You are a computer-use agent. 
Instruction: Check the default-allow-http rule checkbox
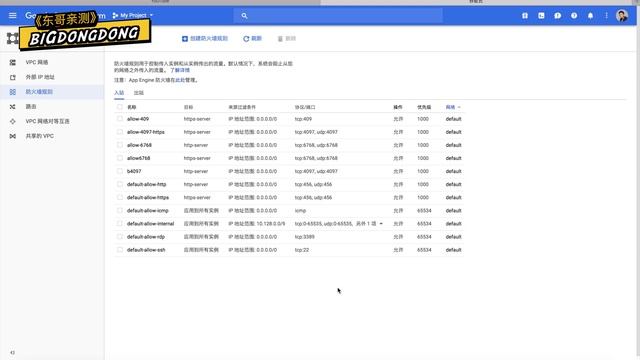[120, 184]
